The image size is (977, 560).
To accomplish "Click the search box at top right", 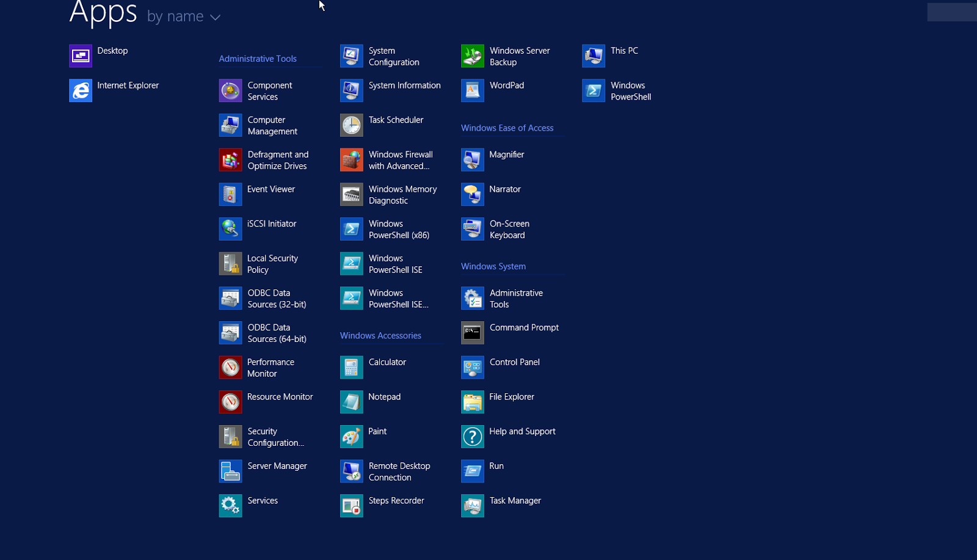I will [952, 12].
